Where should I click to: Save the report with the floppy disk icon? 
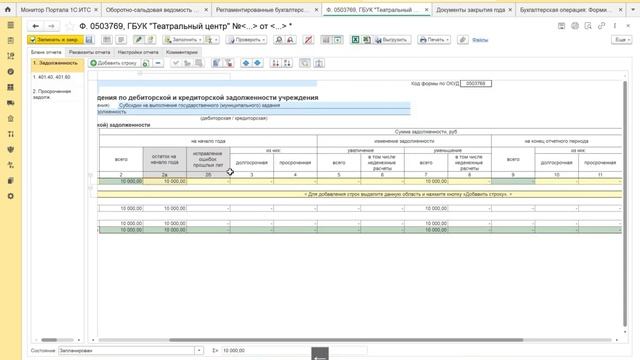pos(89,40)
